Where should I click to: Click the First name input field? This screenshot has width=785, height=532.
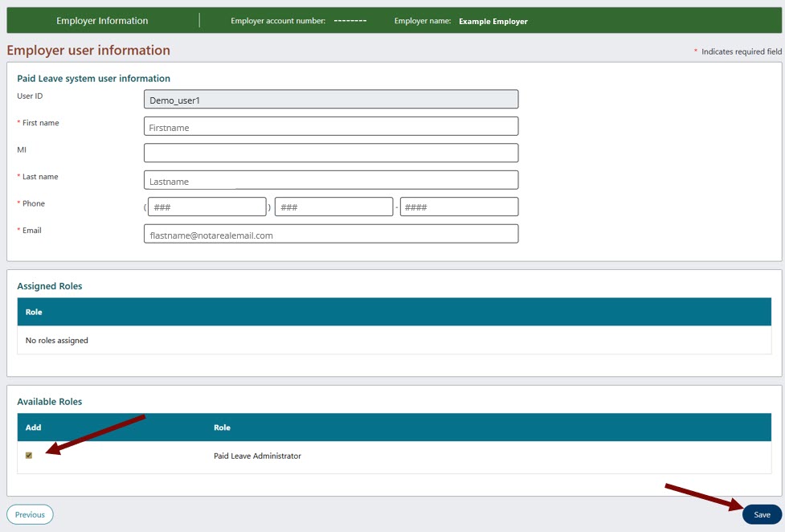(329, 125)
